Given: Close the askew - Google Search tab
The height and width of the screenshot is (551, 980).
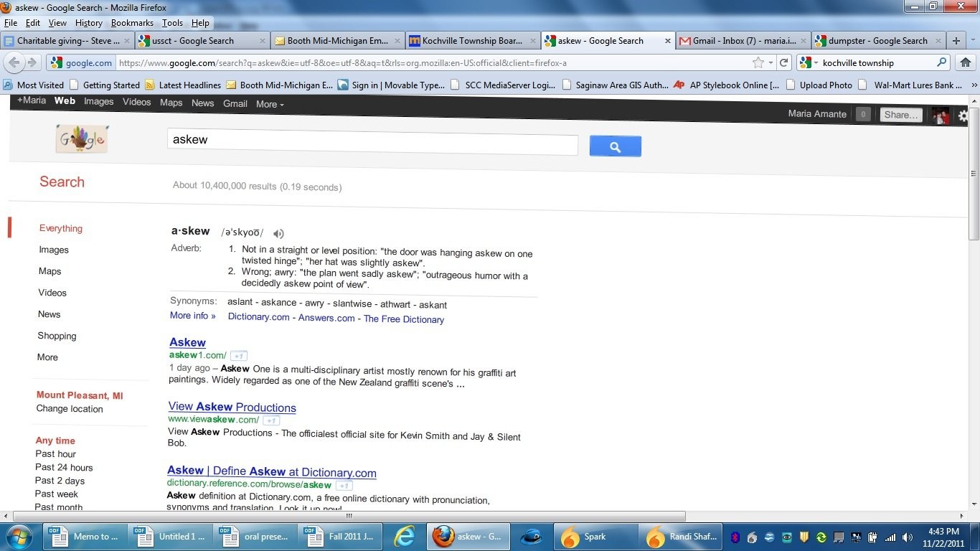Looking at the screenshot, I should [x=666, y=41].
